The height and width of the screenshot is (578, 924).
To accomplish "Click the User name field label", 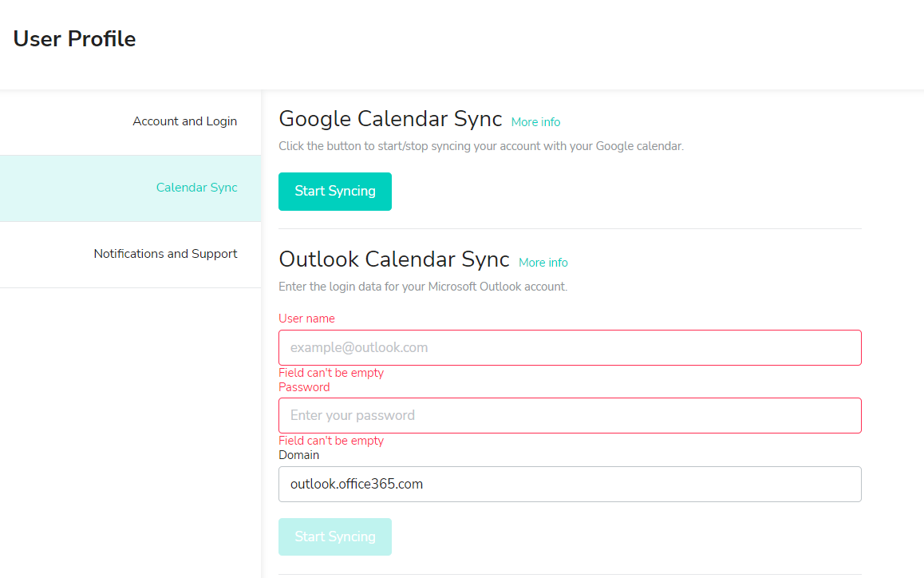I will point(306,319).
